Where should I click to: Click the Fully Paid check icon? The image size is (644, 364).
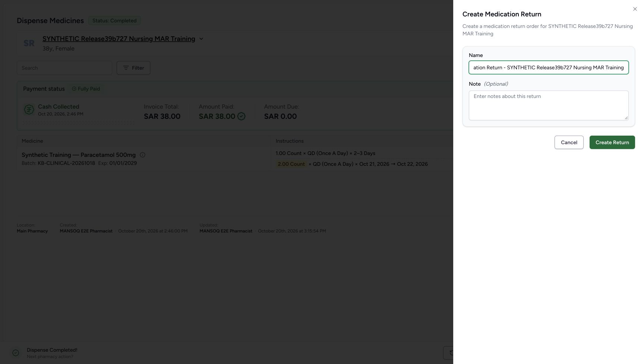point(74,89)
